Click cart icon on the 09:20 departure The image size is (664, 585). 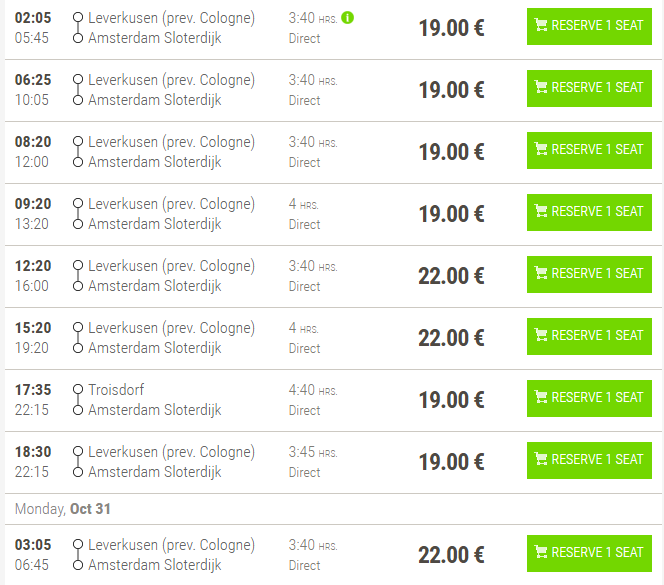coord(541,212)
